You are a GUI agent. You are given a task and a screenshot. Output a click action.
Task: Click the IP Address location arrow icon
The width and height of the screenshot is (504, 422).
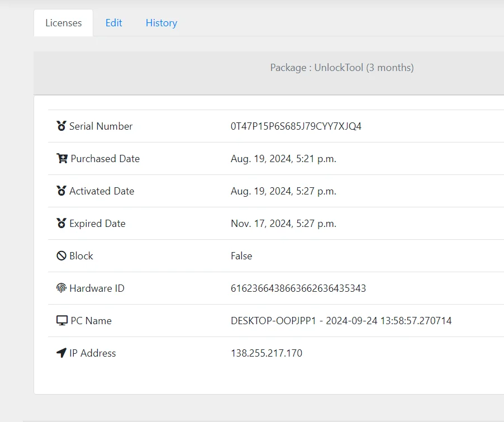click(61, 353)
